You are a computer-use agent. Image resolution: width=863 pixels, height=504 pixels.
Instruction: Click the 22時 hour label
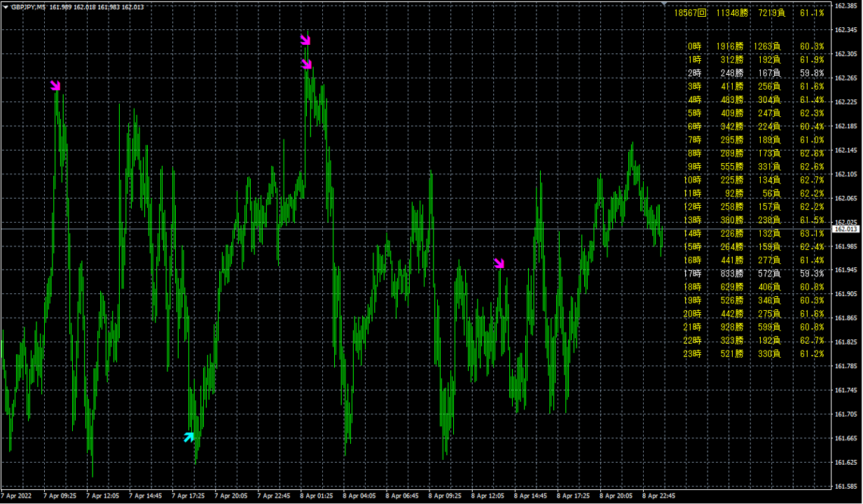(691, 341)
